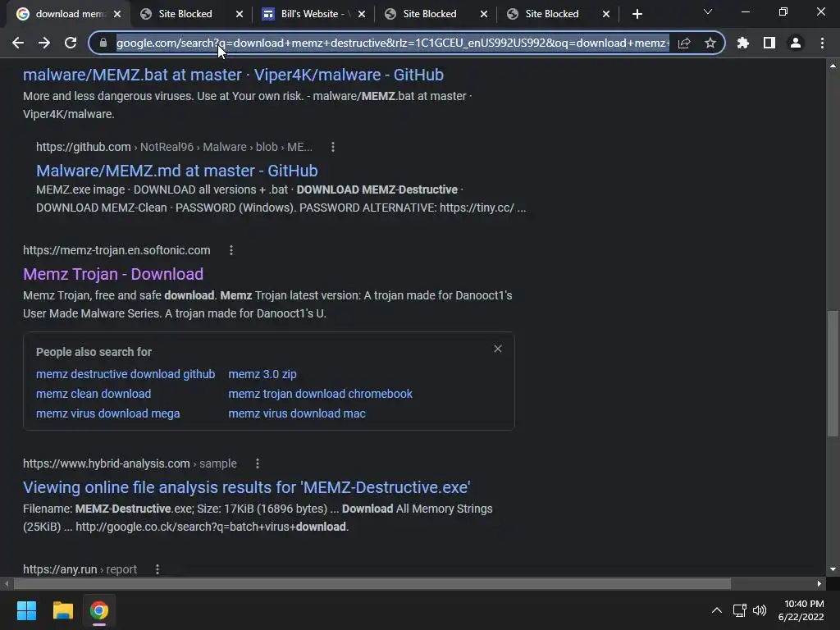Click Chrome icon in taskbar
Viewport: 840px width, 630px height.
[x=99, y=610]
